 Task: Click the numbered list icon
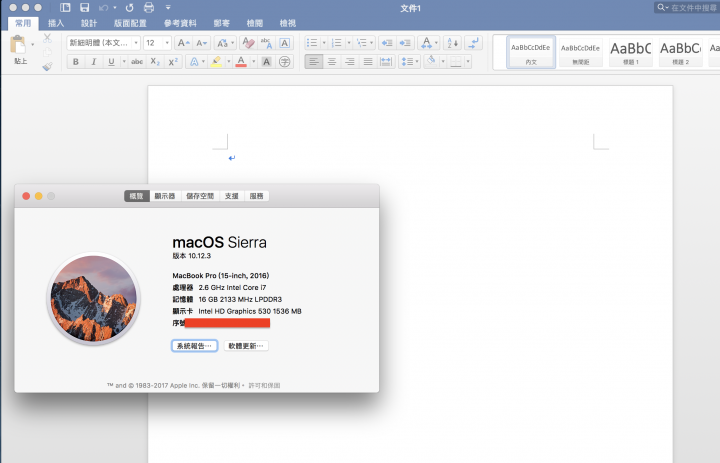pos(337,43)
